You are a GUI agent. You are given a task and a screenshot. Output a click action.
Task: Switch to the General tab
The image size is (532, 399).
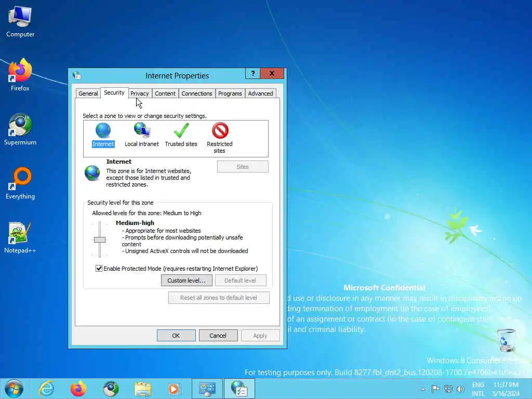click(88, 94)
